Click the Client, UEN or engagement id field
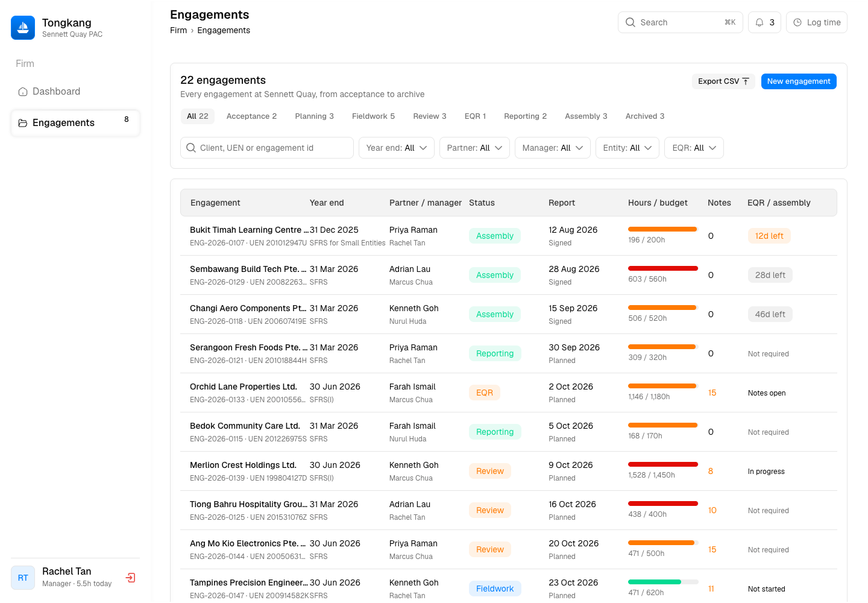868x603 pixels. [267, 148]
